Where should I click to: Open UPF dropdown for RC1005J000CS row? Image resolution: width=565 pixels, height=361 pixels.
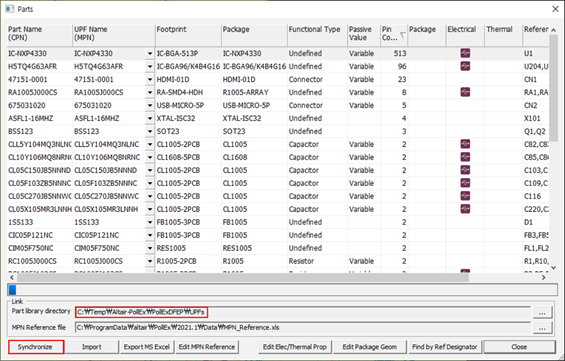tap(150, 261)
